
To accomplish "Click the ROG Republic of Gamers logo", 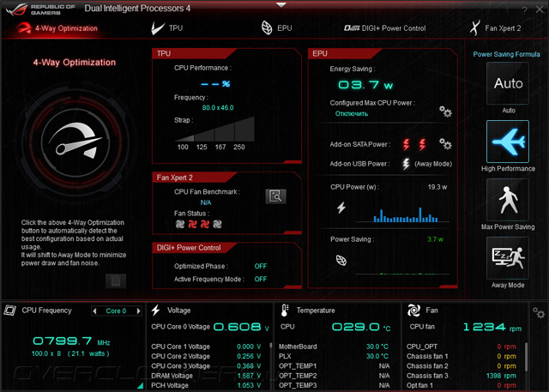I will [40, 9].
